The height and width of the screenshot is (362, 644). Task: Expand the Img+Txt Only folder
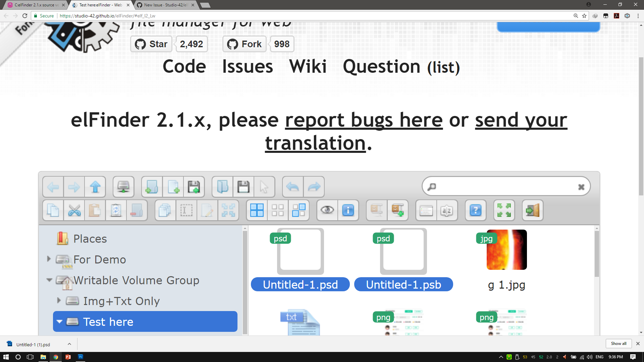[x=59, y=301]
